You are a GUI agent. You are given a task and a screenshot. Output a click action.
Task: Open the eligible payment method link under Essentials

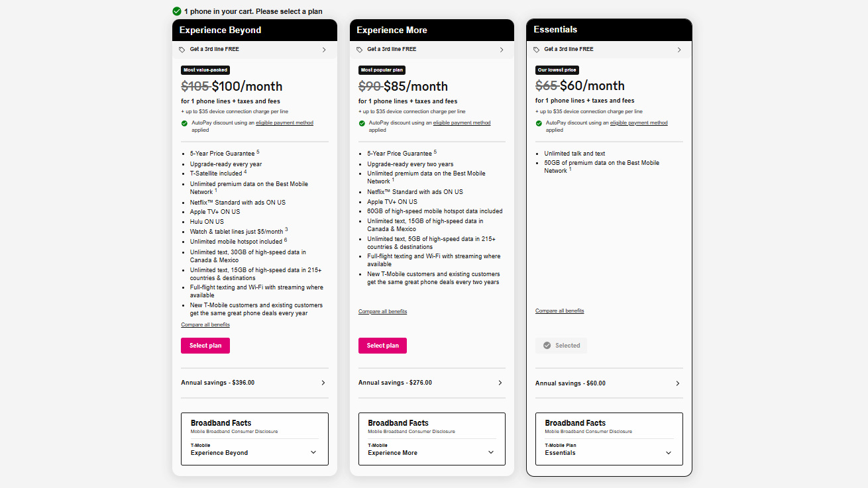[x=639, y=122]
